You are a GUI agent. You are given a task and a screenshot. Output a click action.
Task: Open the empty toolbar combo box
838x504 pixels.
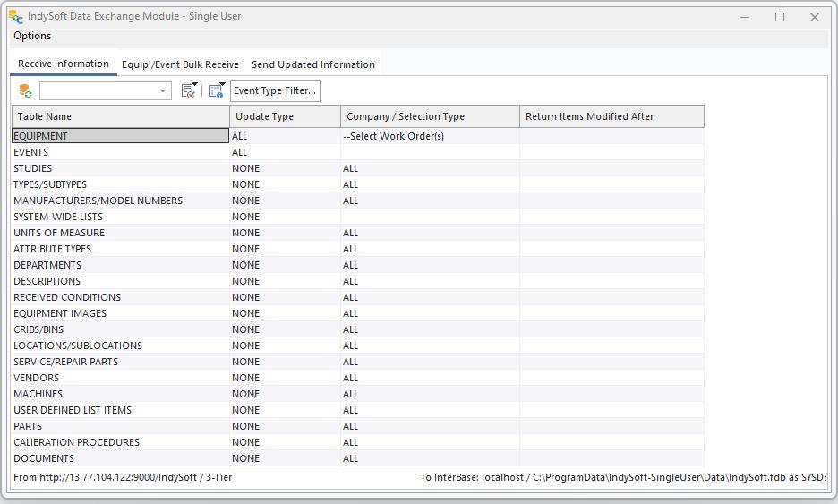pos(106,90)
